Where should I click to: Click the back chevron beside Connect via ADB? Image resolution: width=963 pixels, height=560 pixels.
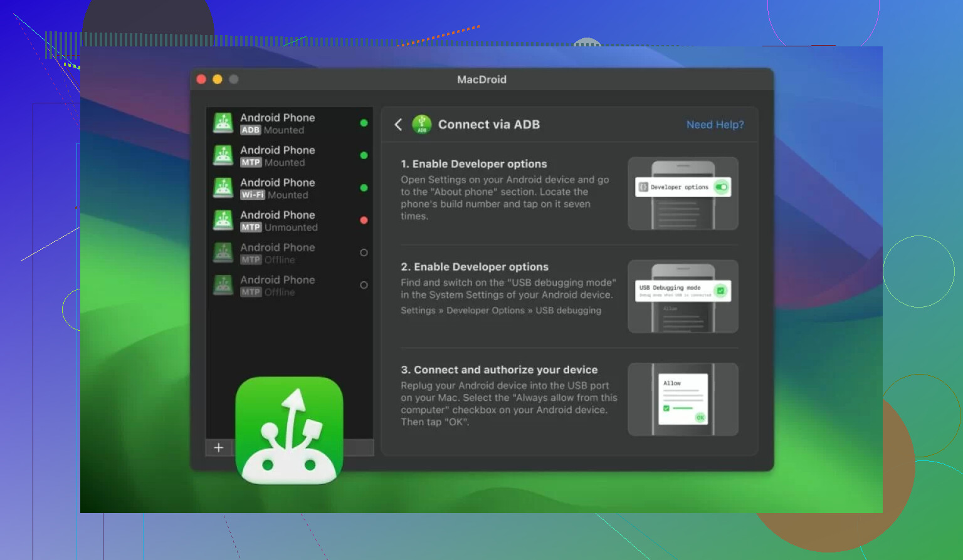pos(398,124)
